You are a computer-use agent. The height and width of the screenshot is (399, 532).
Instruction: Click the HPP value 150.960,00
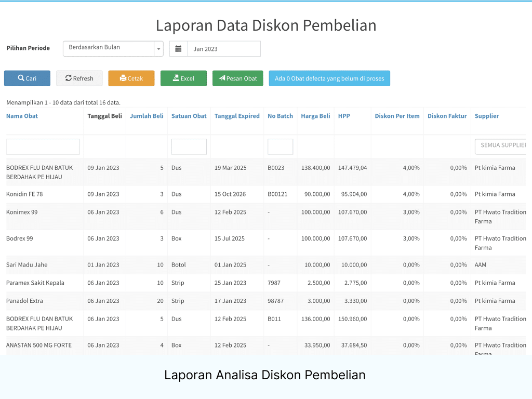pyautogui.click(x=353, y=319)
